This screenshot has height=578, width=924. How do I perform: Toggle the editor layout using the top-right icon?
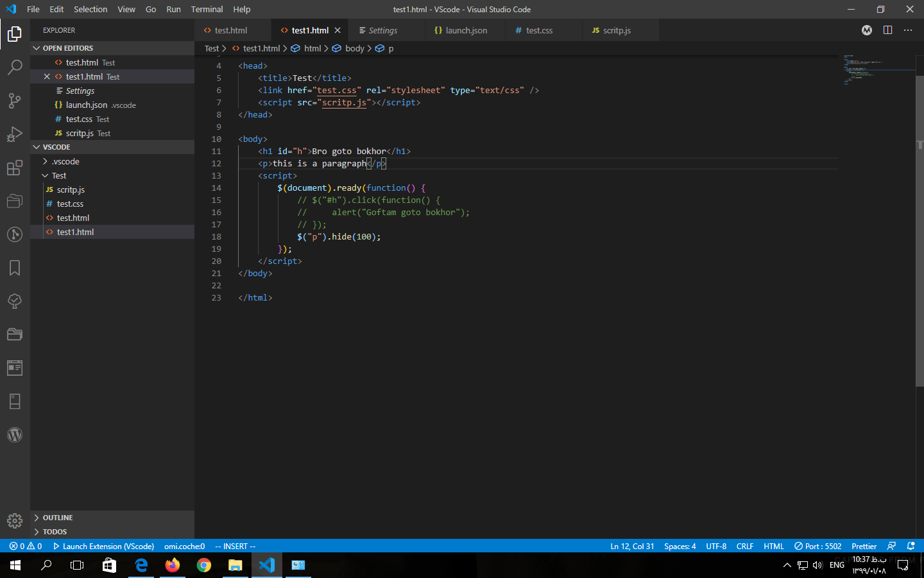(887, 30)
